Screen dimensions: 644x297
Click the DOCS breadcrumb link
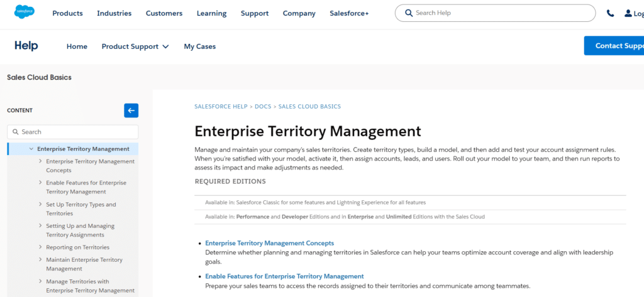263,107
